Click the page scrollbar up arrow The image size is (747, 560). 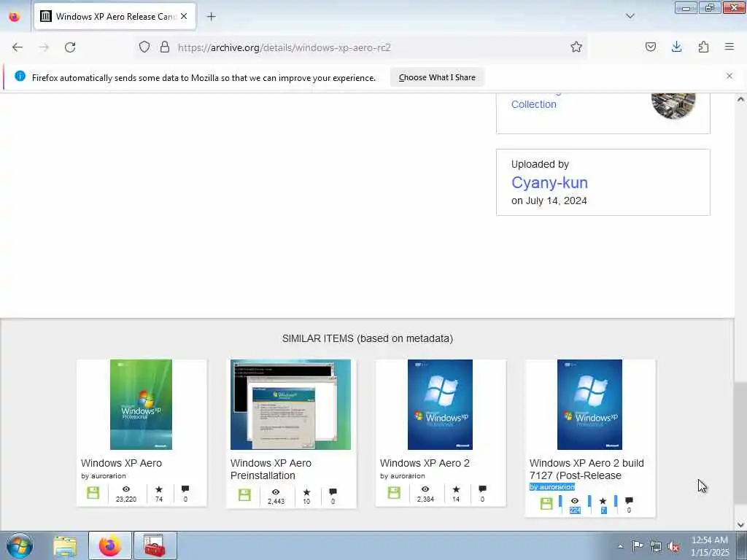coord(740,99)
